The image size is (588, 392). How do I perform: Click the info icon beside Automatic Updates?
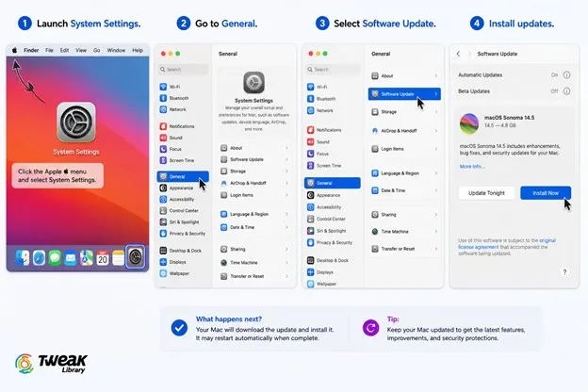(x=566, y=75)
